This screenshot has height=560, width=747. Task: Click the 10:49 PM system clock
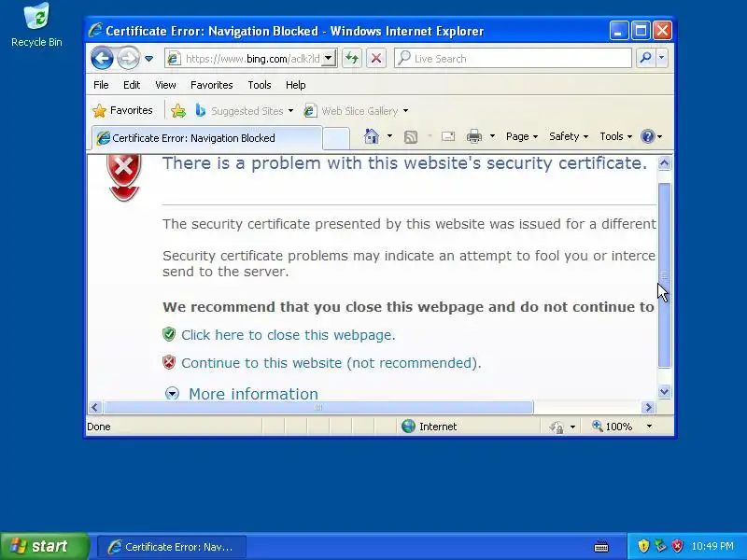712,546
